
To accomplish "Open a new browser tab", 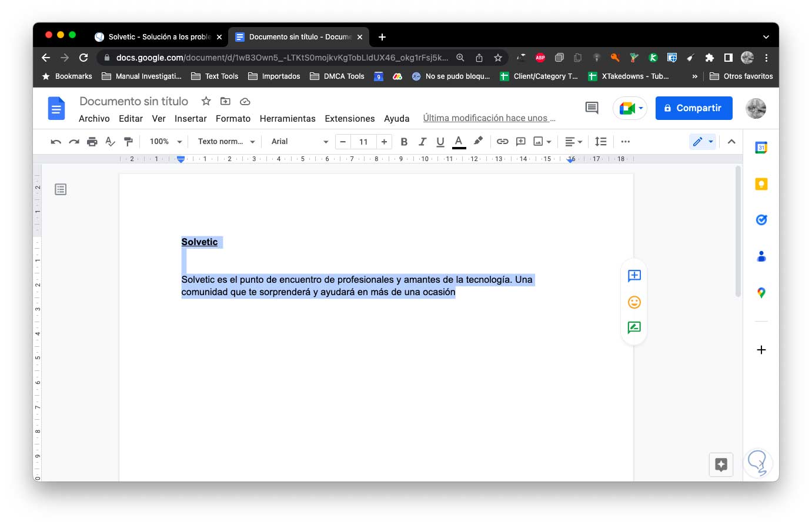I will click(382, 37).
